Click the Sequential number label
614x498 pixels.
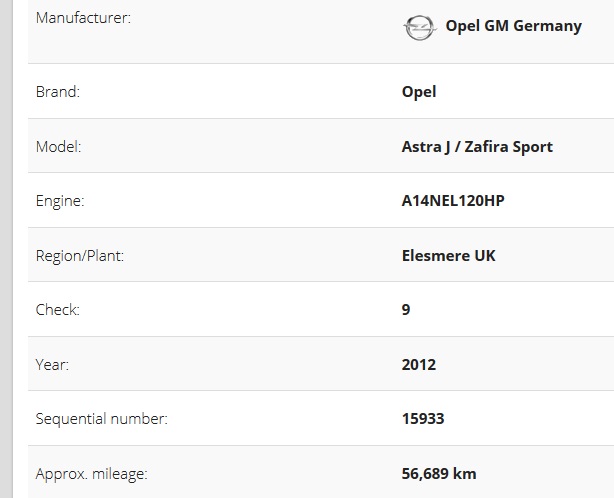point(101,419)
